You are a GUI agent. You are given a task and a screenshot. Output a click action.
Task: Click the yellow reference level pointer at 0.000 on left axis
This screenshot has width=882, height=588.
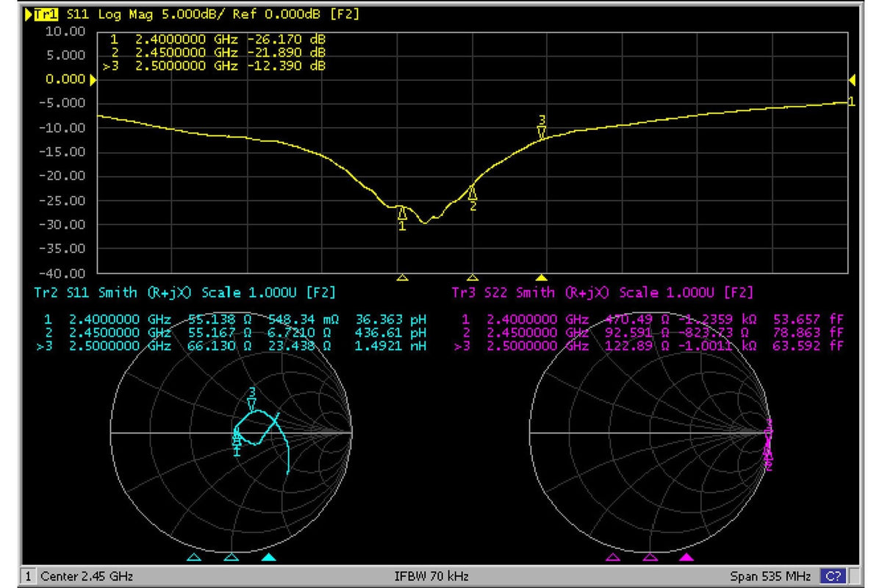(93, 80)
